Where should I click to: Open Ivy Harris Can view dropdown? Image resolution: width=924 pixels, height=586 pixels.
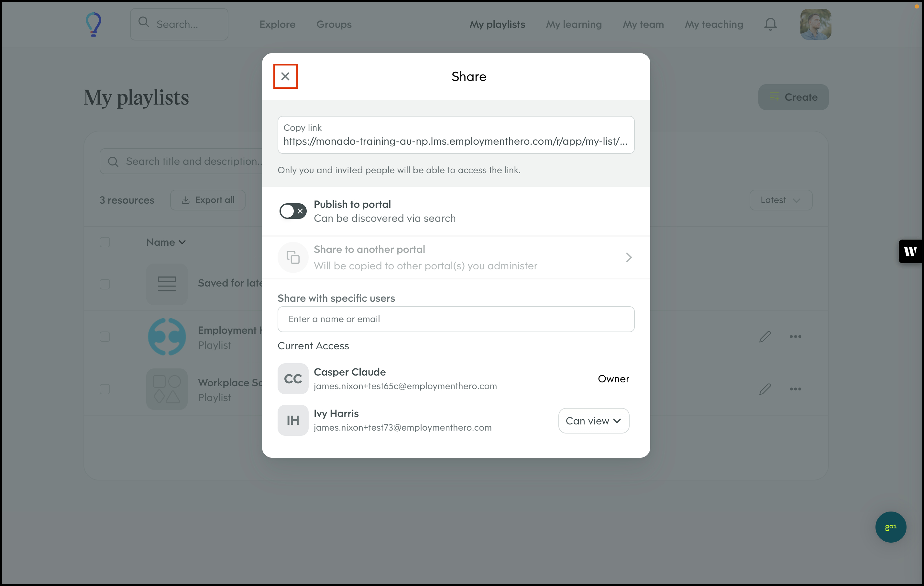coord(593,421)
